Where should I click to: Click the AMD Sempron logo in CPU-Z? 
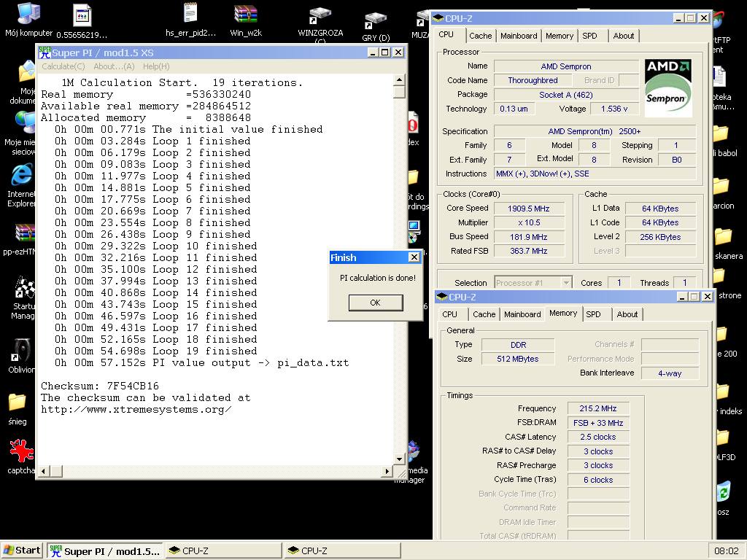668,87
